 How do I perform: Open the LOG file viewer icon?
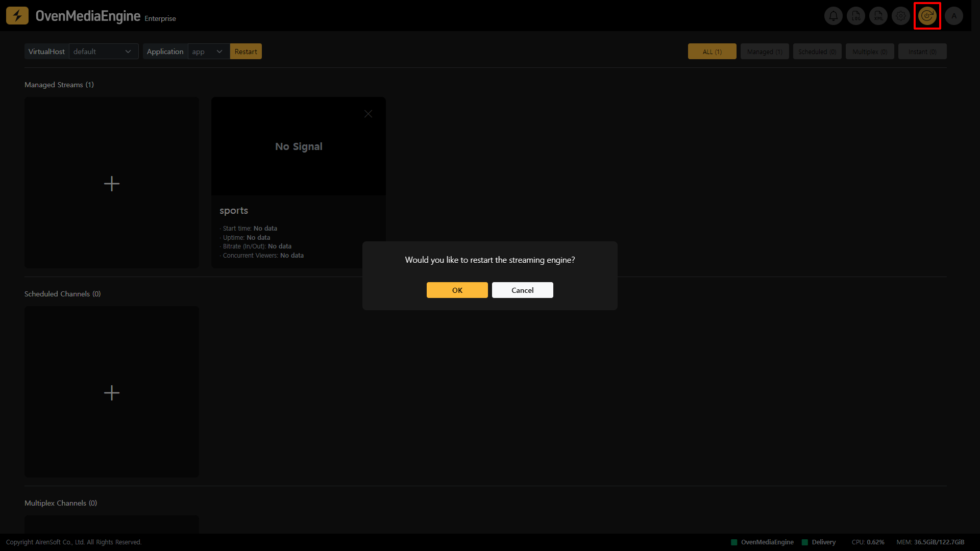click(856, 16)
